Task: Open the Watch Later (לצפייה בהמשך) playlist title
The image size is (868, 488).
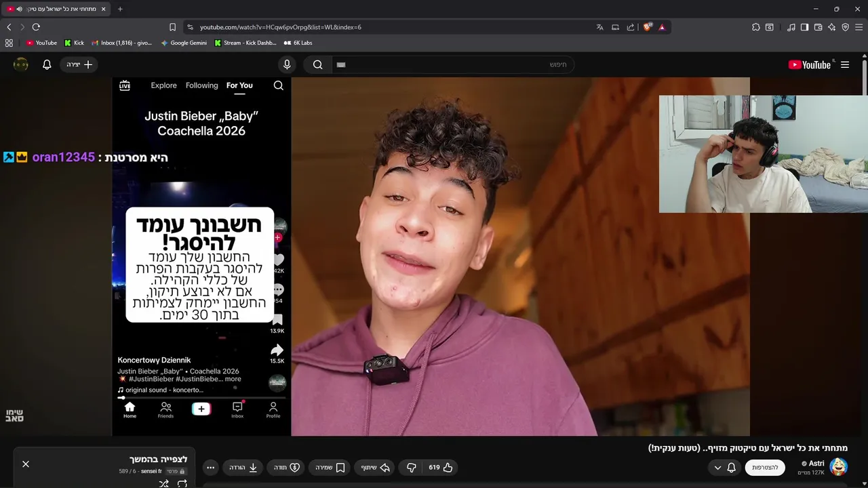Action: (158, 460)
